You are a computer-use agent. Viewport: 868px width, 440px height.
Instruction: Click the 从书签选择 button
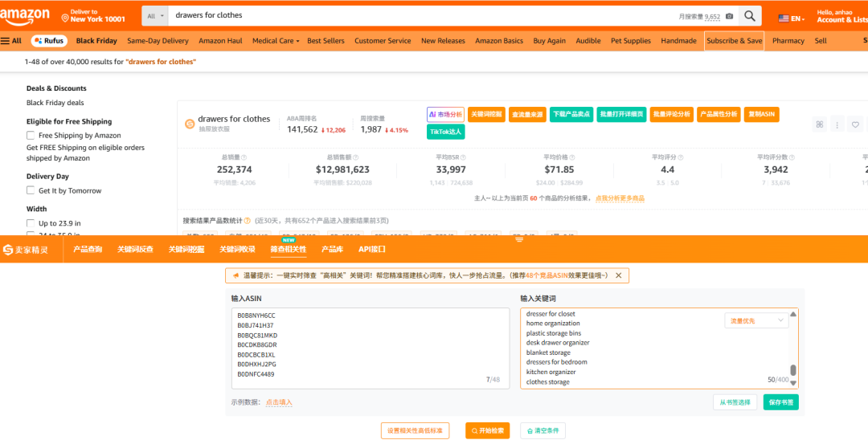point(735,402)
